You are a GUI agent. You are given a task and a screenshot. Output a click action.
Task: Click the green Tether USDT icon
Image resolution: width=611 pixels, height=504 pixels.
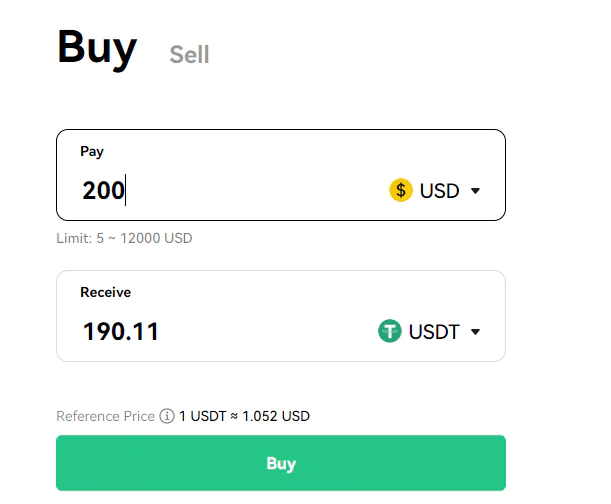click(390, 331)
